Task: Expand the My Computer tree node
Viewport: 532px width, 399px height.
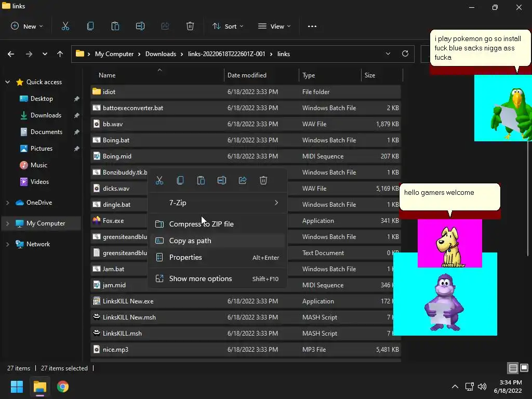Action: (7, 223)
